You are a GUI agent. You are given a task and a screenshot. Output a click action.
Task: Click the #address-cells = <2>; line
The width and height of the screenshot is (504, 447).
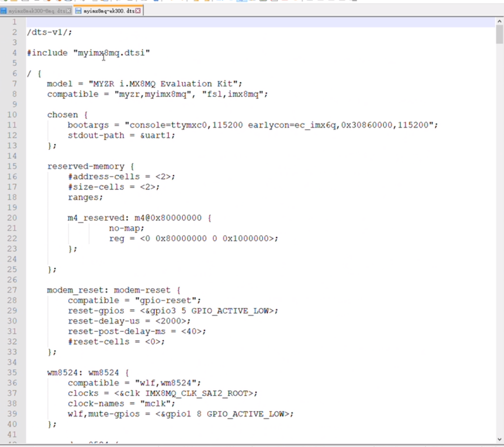[x=121, y=177]
